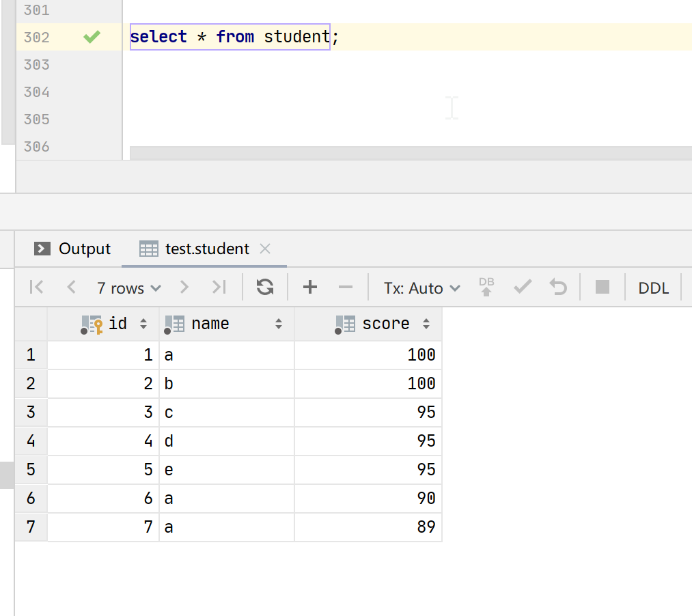The width and height of the screenshot is (692, 616).
Task: Open the Tx: Auto transaction dropdown
Action: [421, 288]
